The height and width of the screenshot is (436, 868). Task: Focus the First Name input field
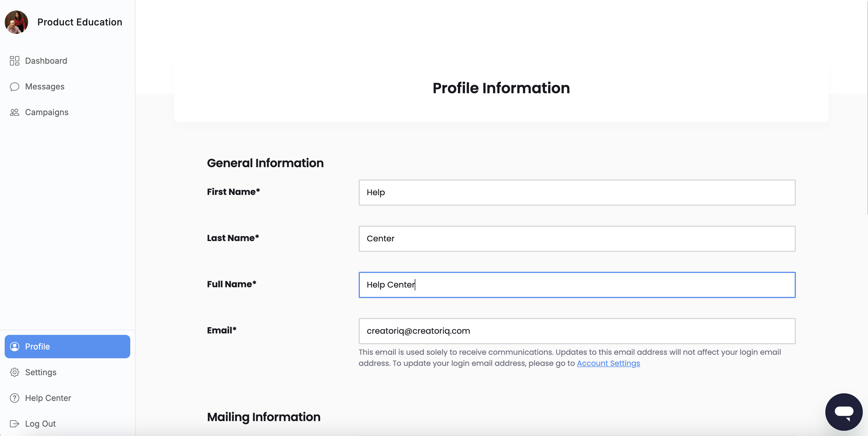577,193
